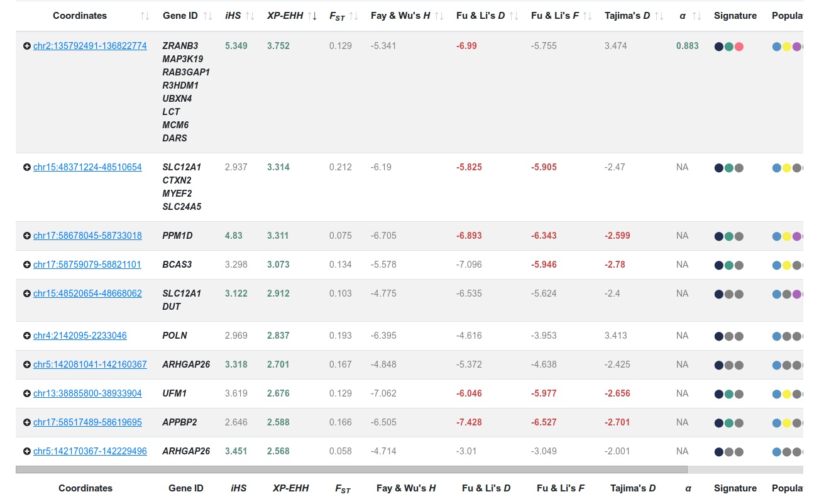The image size is (819, 504).
Task: Open the chr15:48371224-48510654 coordinates link
Action: click(x=87, y=167)
